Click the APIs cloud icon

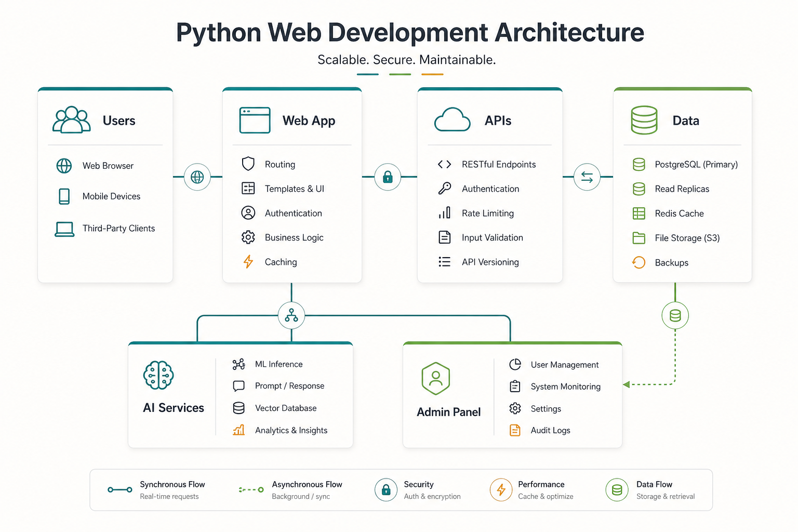tap(452, 119)
